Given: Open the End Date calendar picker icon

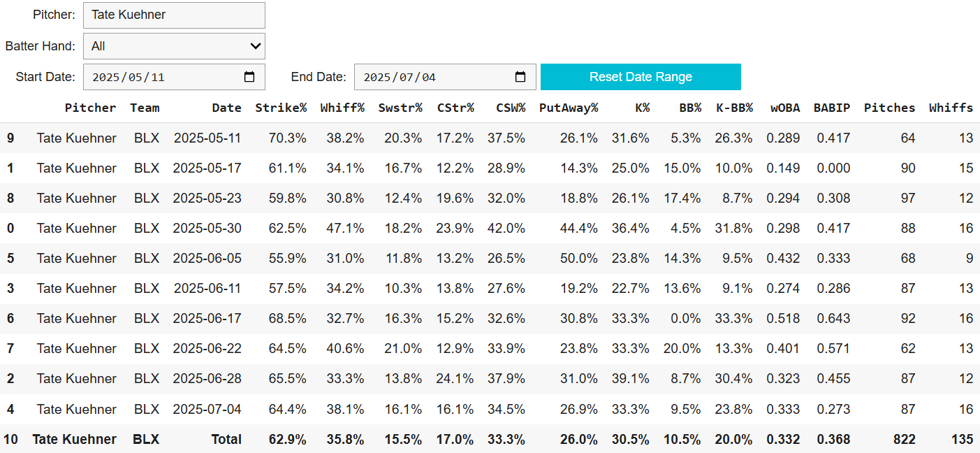Looking at the screenshot, I should click(520, 77).
